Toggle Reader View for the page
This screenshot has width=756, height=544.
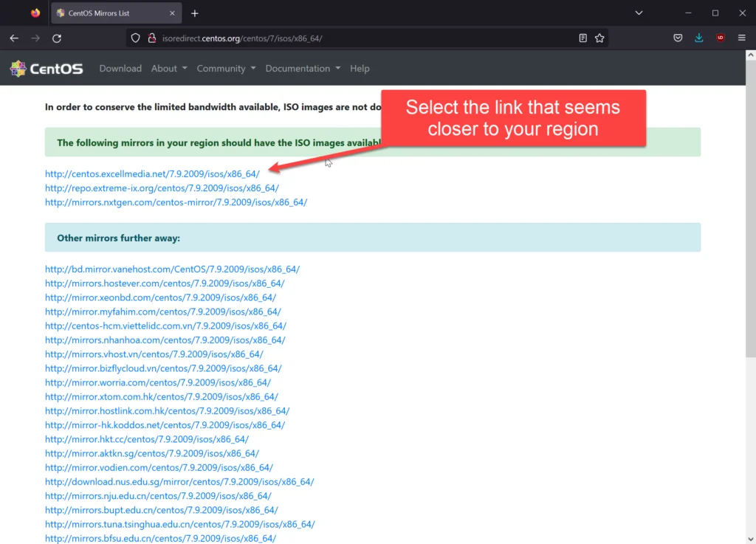583,38
